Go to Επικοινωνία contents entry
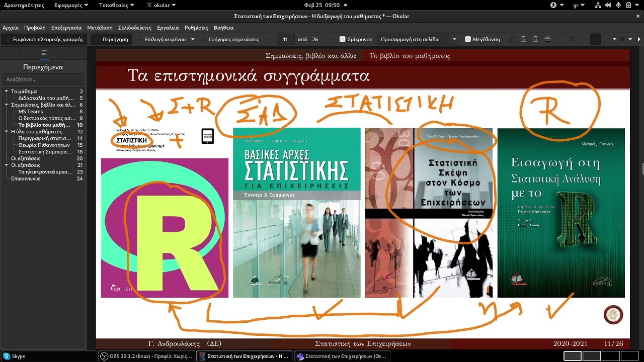This screenshot has height=362, width=644. click(x=25, y=178)
